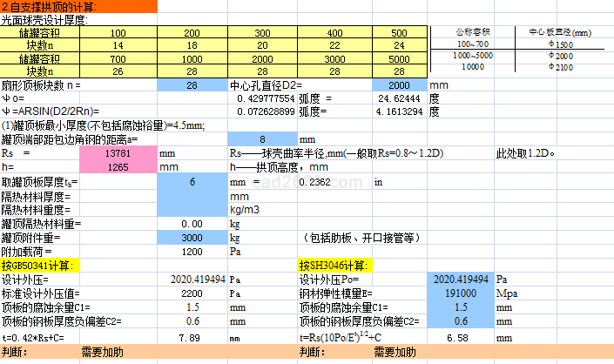
Task: Click the 储罐容积 cell with value 5000
Action: pos(399,58)
